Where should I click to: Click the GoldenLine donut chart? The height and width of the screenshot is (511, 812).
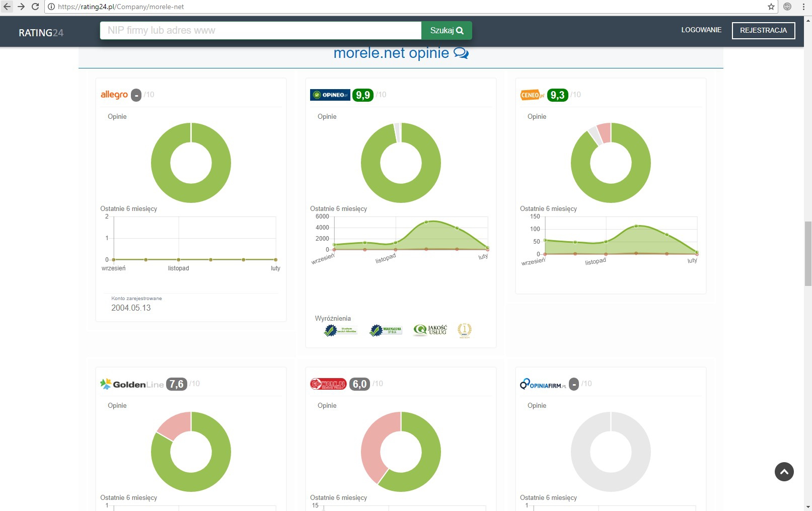[x=191, y=452]
